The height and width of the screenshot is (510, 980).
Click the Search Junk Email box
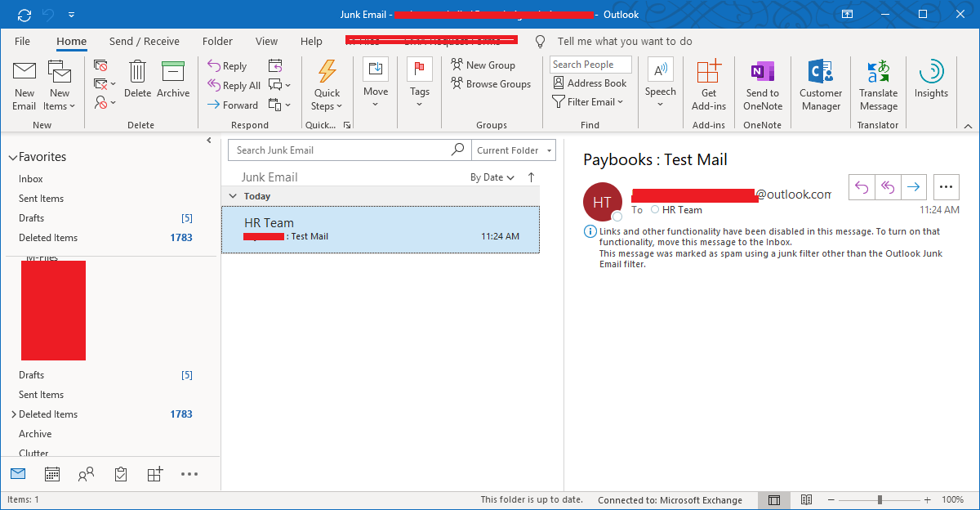[350, 150]
